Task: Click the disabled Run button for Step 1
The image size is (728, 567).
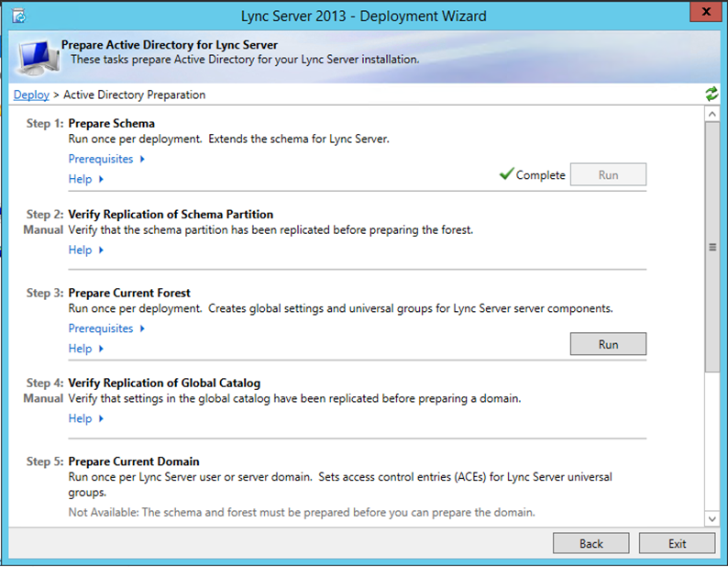Action: [x=608, y=174]
